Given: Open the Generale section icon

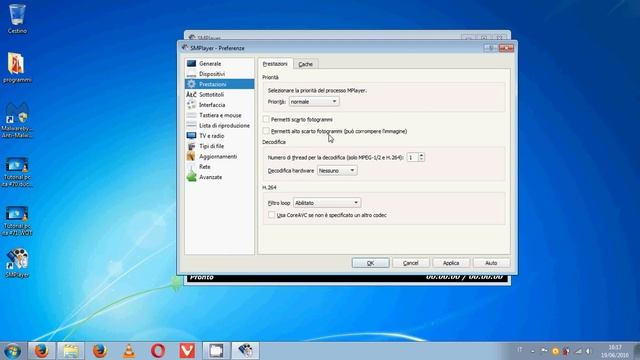Looking at the screenshot, I should (x=191, y=64).
